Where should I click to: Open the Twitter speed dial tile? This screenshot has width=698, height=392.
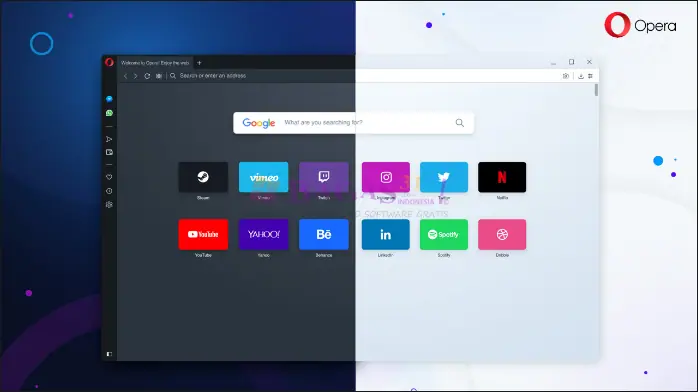click(444, 177)
